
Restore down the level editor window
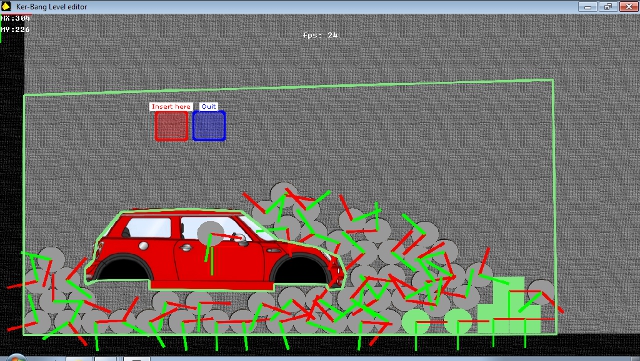click(608, 7)
